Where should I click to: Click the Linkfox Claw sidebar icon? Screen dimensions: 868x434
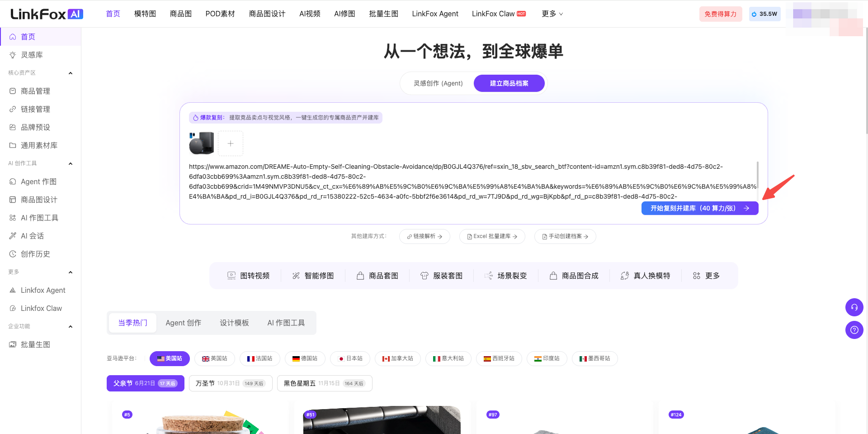pyautogui.click(x=13, y=308)
